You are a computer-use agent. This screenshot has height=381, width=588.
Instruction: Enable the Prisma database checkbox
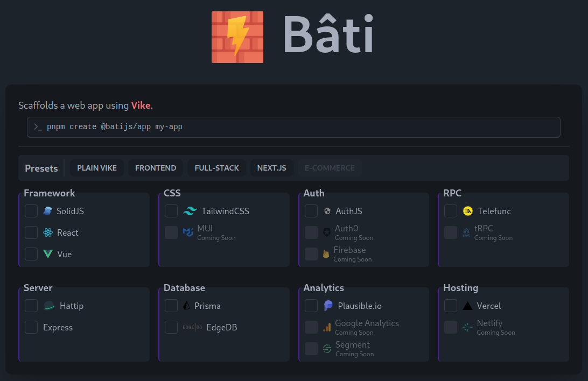point(171,306)
